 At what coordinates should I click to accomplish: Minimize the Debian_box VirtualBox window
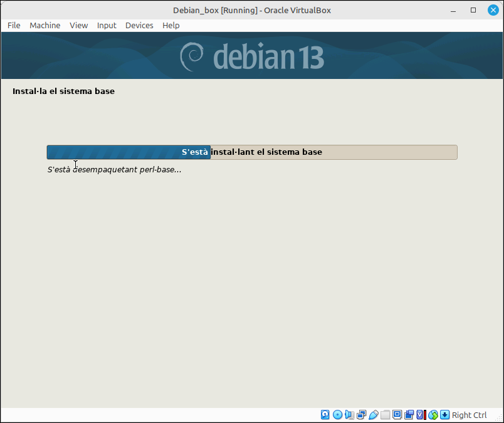click(x=453, y=10)
